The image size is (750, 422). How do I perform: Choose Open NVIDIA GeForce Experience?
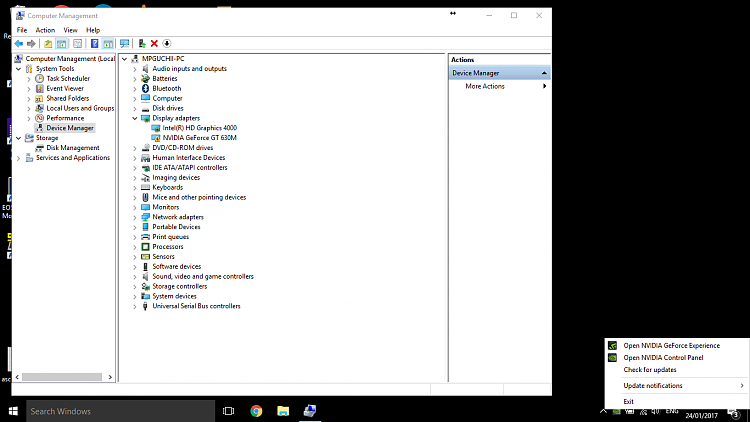coord(671,345)
